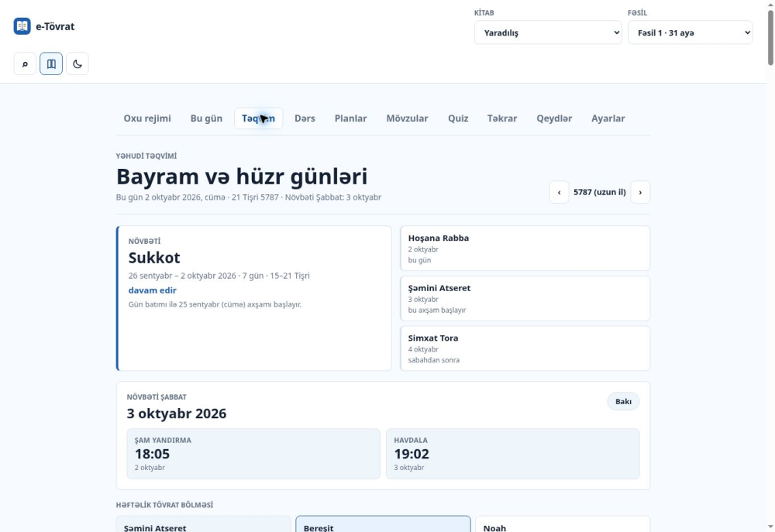Open the Planlar tab

point(350,118)
